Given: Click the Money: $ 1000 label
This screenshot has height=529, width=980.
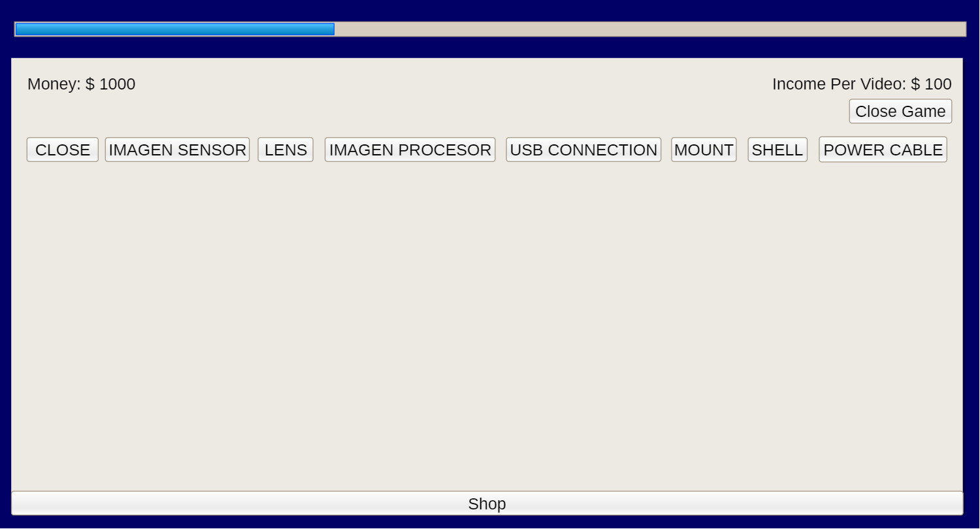Looking at the screenshot, I should coord(82,84).
